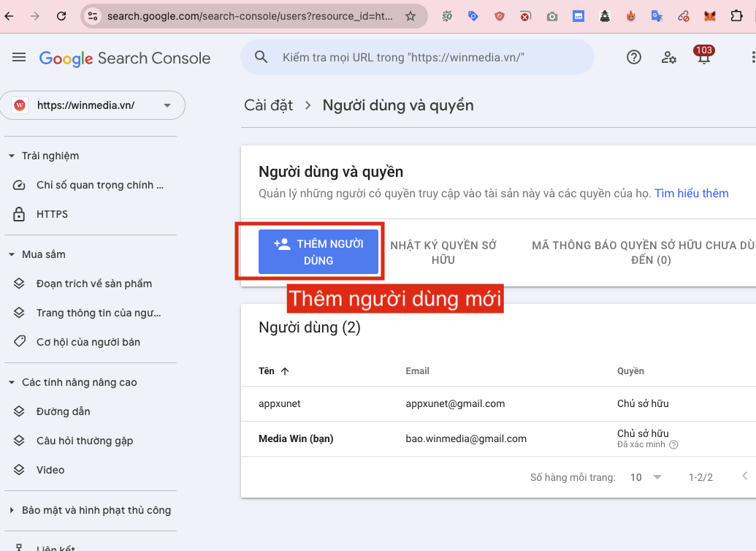Sort users by the Tên column header
The image size is (756, 551).
[x=273, y=371]
